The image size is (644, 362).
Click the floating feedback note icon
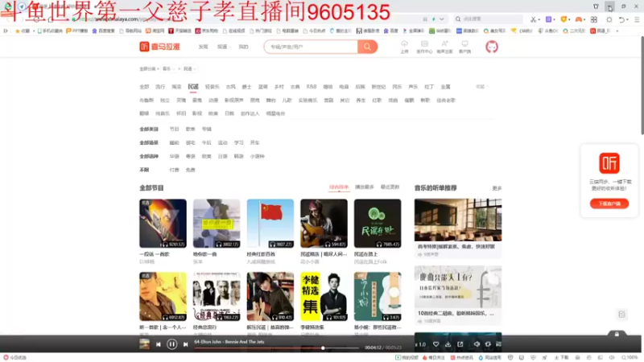tap(621, 315)
